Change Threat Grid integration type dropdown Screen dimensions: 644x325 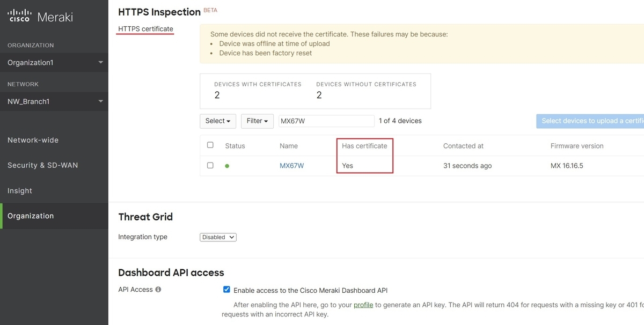[218, 237]
